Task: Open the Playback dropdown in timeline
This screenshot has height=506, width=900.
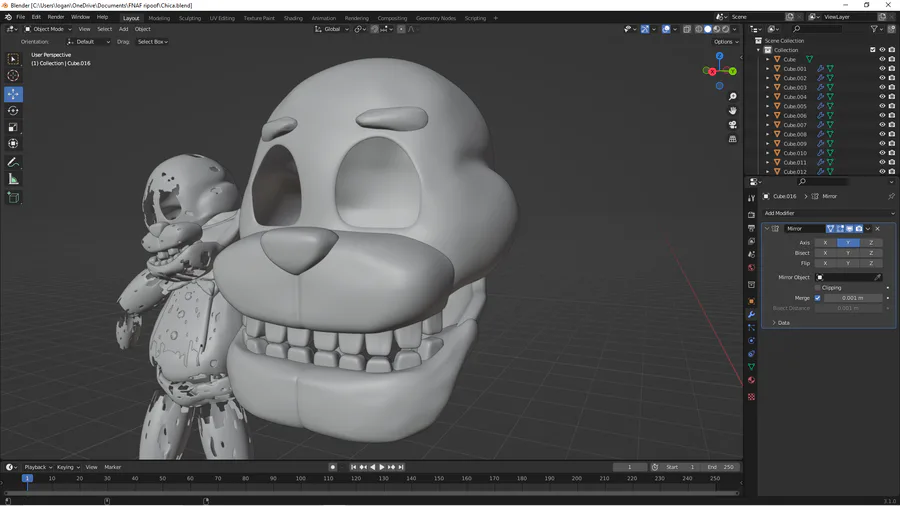Action: tap(38, 467)
